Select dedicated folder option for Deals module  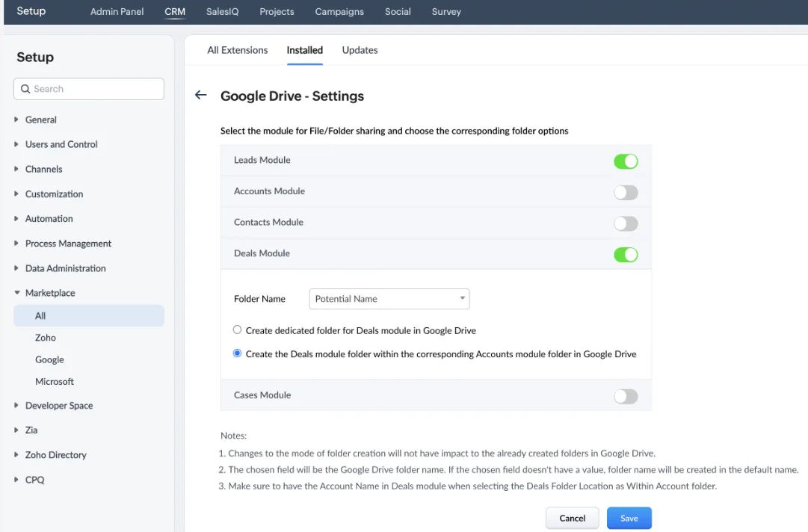click(x=237, y=329)
